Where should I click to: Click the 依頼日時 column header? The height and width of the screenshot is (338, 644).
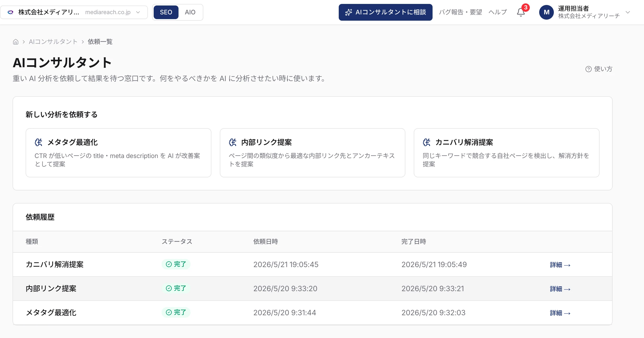coord(266,242)
